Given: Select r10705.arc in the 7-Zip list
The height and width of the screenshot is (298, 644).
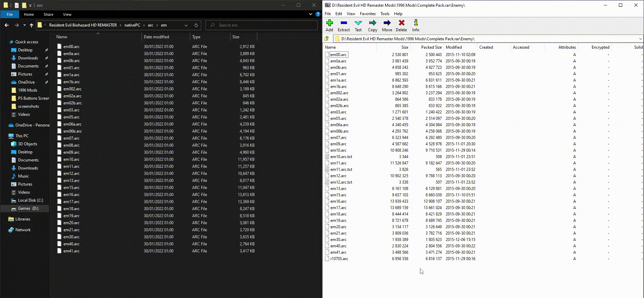Looking at the screenshot, I should tap(339, 259).
